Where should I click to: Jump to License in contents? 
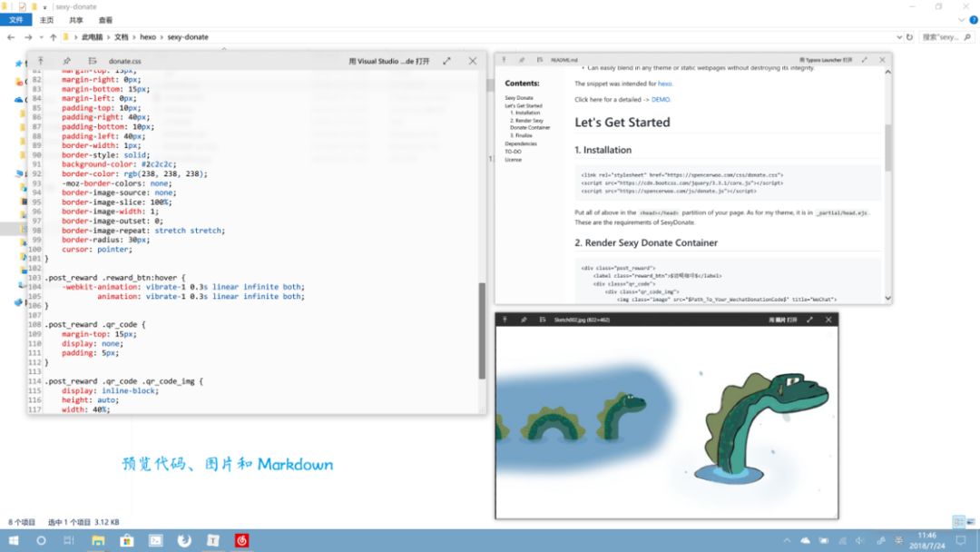point(513,160)
